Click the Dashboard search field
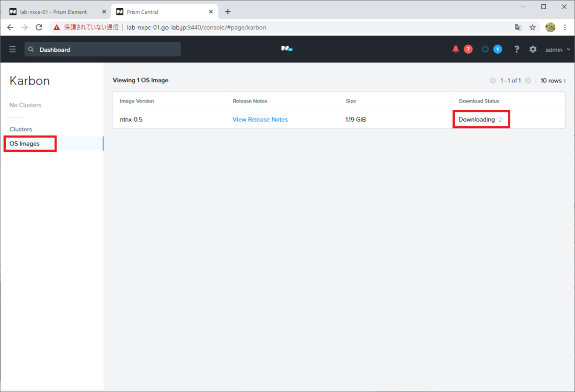This screenshot has width=575, height=392. tap(103, 49)
